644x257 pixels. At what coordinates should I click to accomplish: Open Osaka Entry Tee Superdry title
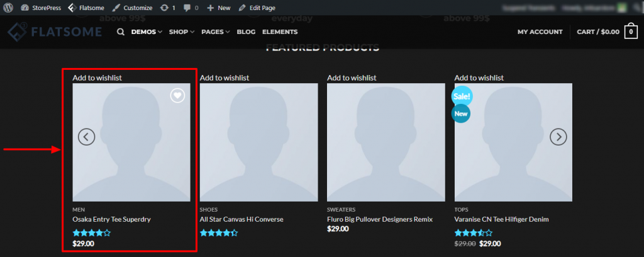point(112,219)
